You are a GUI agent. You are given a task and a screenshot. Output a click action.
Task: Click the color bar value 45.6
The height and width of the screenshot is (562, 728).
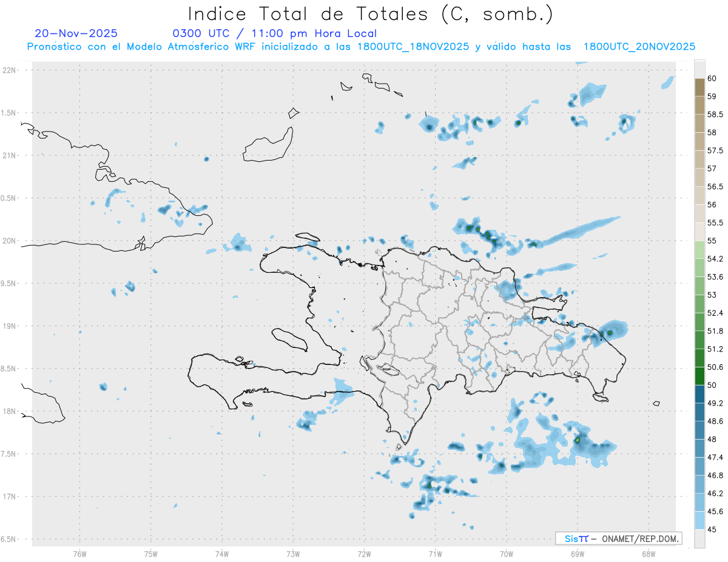pyautogui.click(x=715, y=512)
